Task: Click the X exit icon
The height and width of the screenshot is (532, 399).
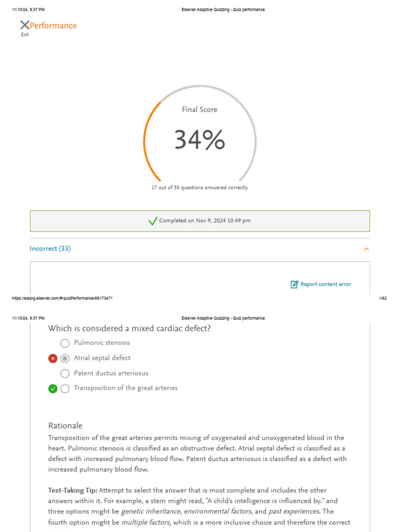Action: click(24, 25)
